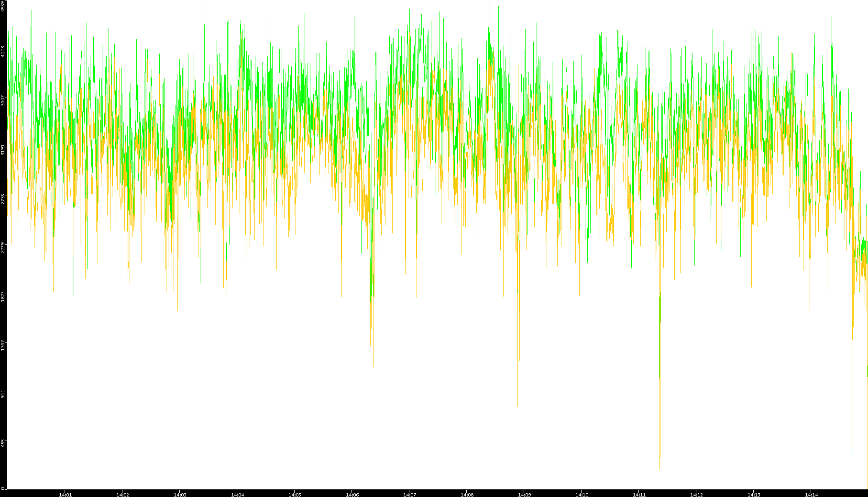Select the 4103 value axis label

coord(3,51)
